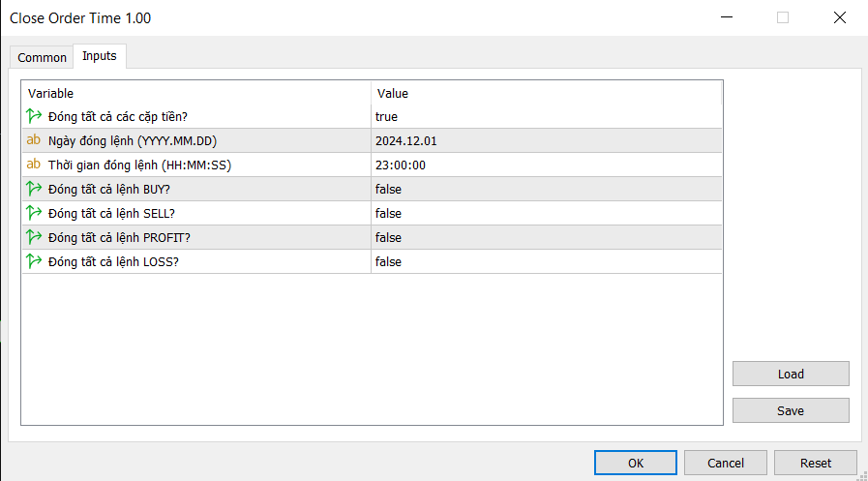This screenshot has height=481, width=868.
Task: Click the 'ab' icon beside 'Thời gian đóng lệnh'
Action: [34, 165]
